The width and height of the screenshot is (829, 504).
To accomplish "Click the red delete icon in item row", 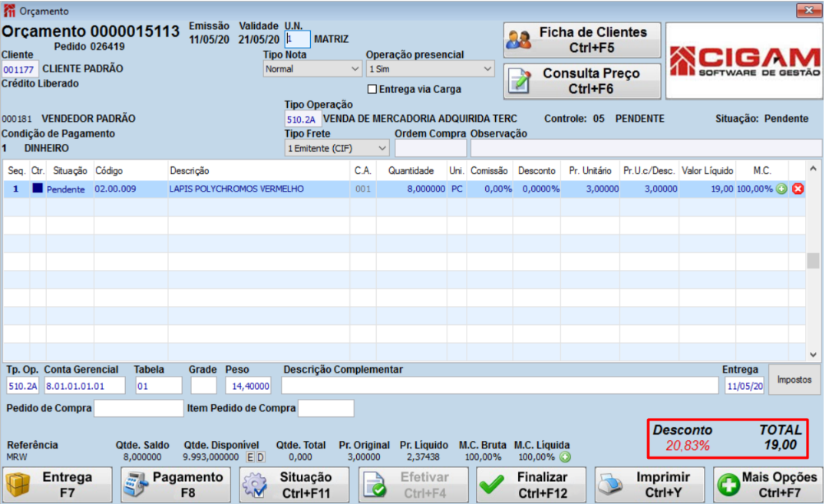I will 798,189.
